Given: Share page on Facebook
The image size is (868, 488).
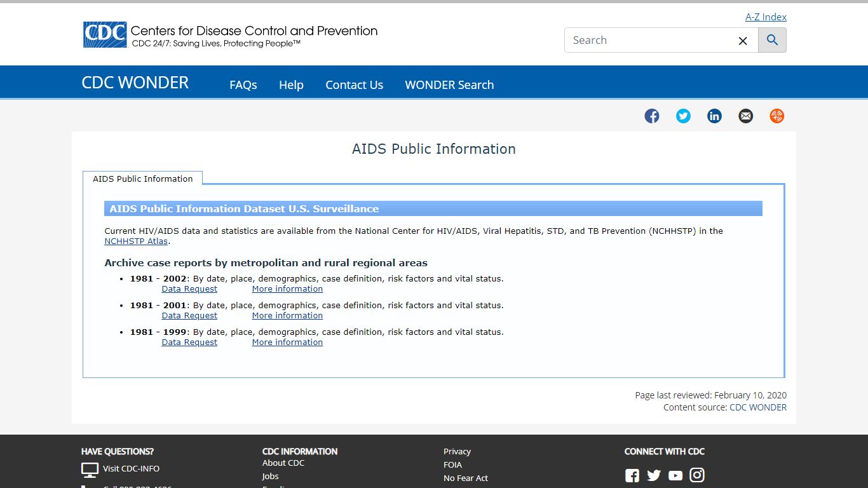Looking at the screenshot, I should [652, 116].
